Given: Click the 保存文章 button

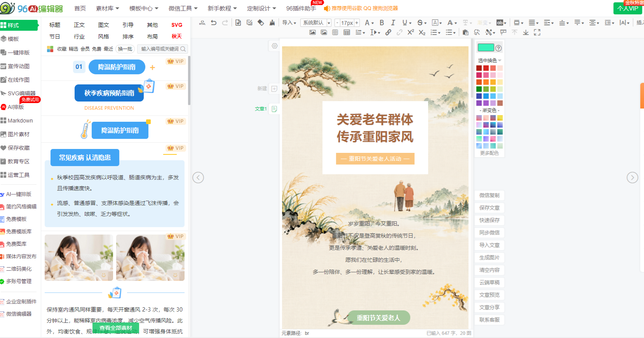Looking at the screenshot, I should (489, 208).
